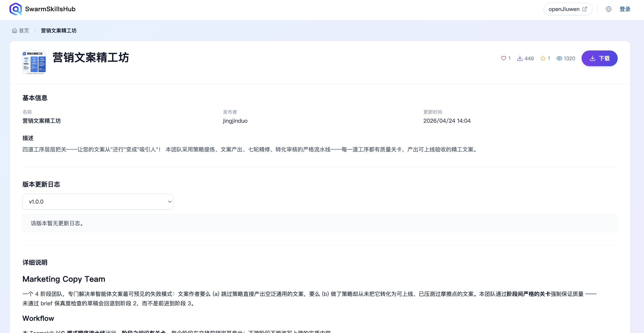Open the openJiuwen external link
This screenshot has height=333, width=644.
pyautogui.click(x=568, y=9)
